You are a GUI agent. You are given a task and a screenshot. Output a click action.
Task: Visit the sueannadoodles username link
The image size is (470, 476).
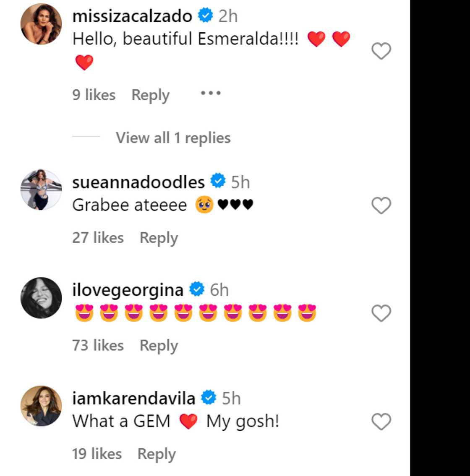coord(138,182)
